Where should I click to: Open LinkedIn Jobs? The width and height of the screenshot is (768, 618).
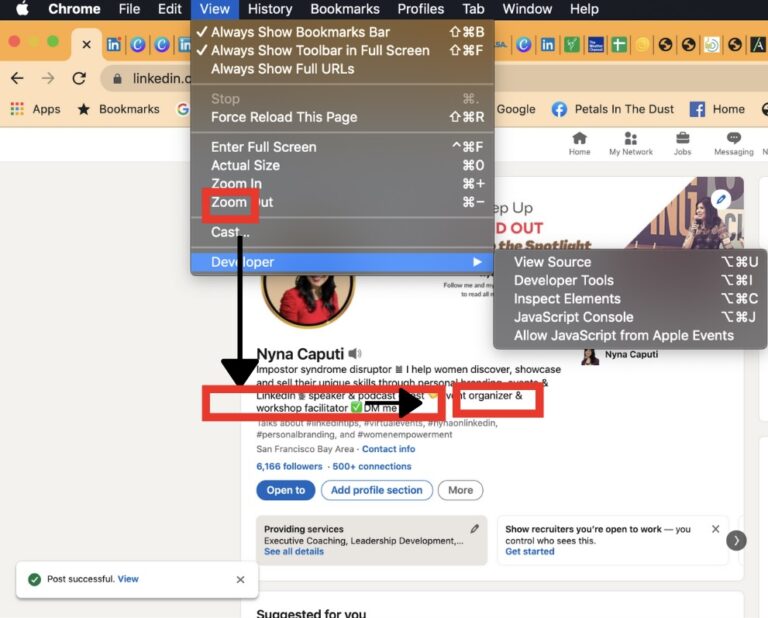(682, 144)
